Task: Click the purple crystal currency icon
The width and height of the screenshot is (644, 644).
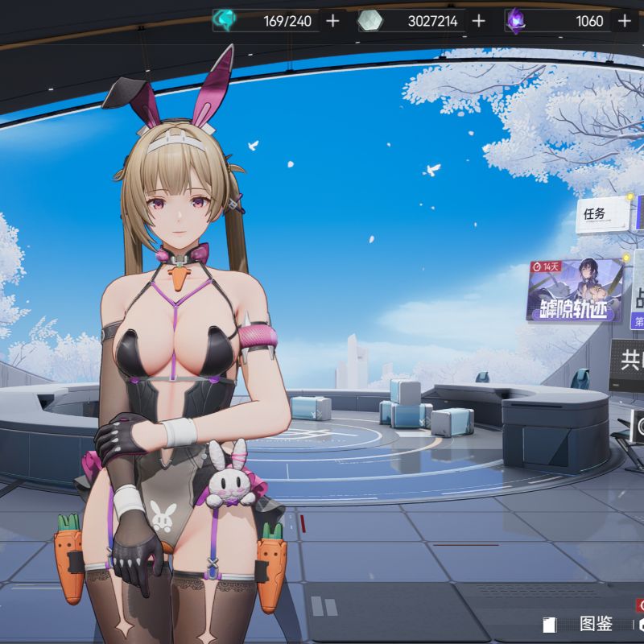Action: 515,21
